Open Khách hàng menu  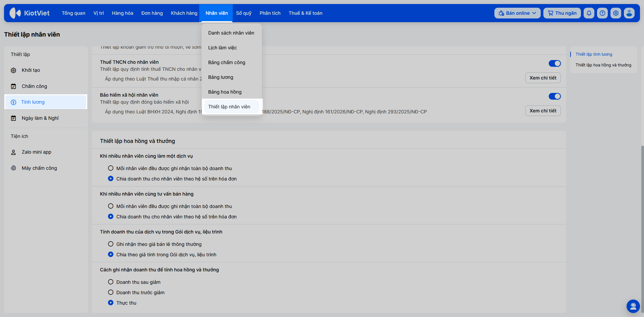click(x=184, y=13)
